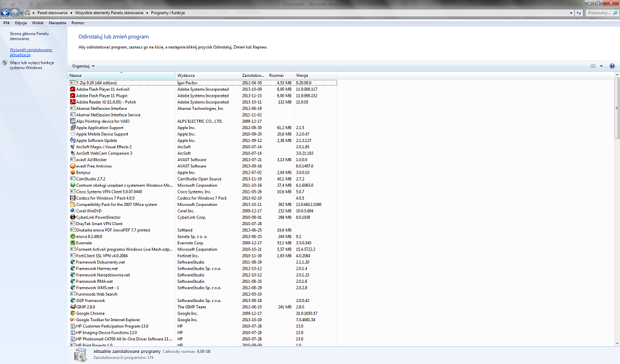Click the Google Toolbar for Internet Explorer icon
The height and width of the screenshot is (364, 620).
(x=73, y=320)
